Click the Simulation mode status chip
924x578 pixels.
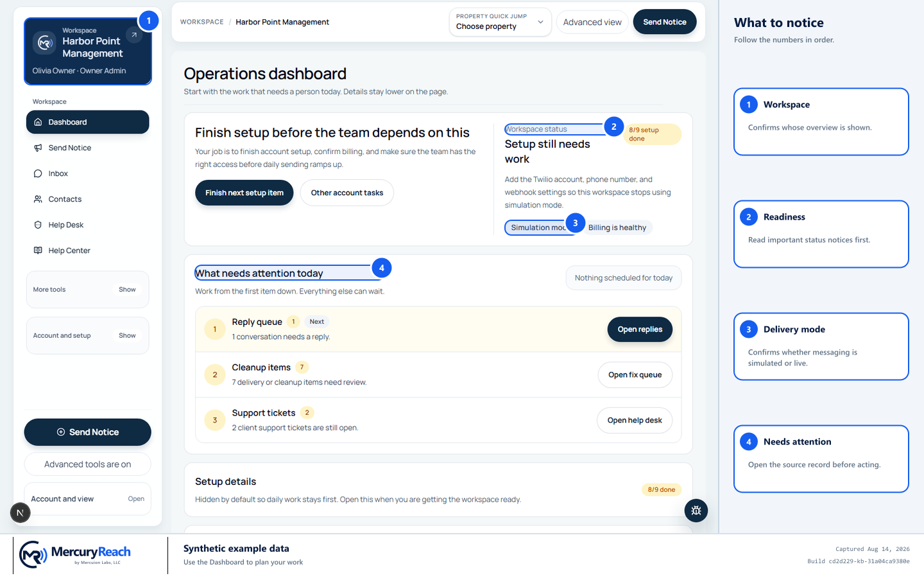click(540, 227)
